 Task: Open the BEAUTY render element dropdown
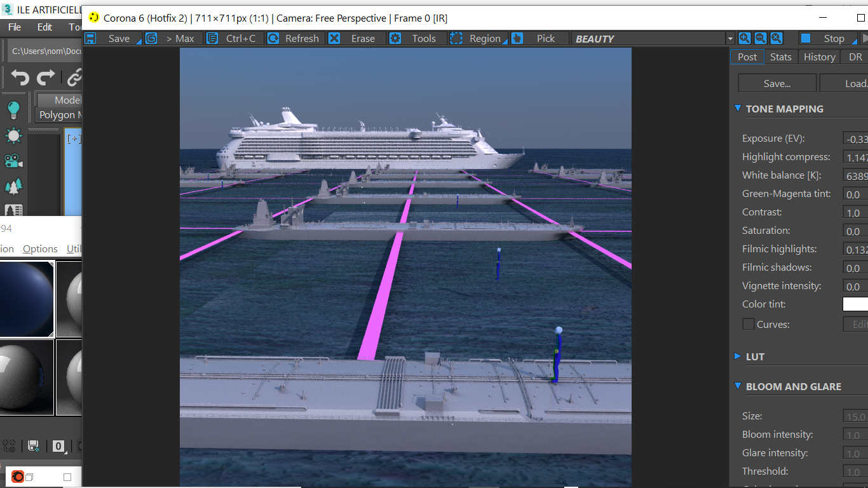coord(653,39)
